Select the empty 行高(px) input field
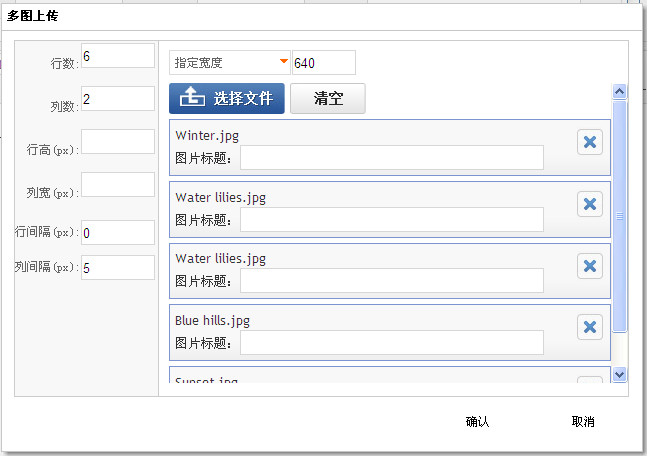 117,142
